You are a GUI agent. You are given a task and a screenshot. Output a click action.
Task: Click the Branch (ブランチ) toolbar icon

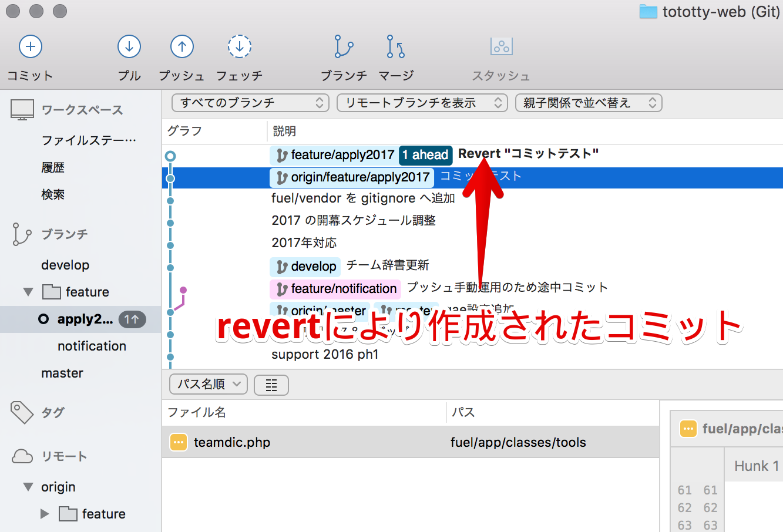(344, 46)
